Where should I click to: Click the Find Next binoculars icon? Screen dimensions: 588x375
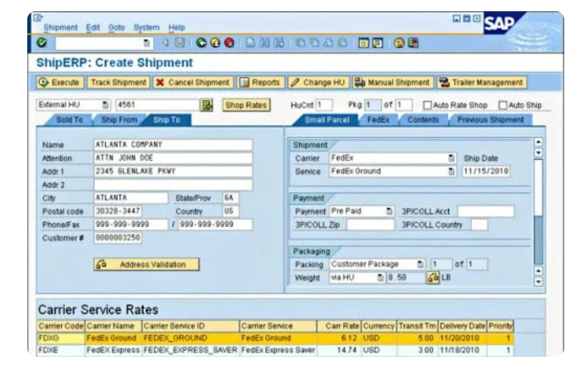[279, 43]
